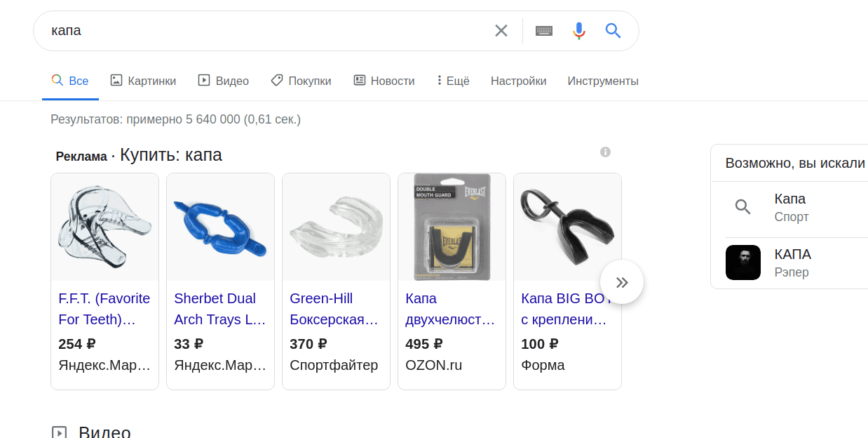Screen dimensions: 868x438
Task: Click the Everlast double mouth guard image
Action: point(452,227)
